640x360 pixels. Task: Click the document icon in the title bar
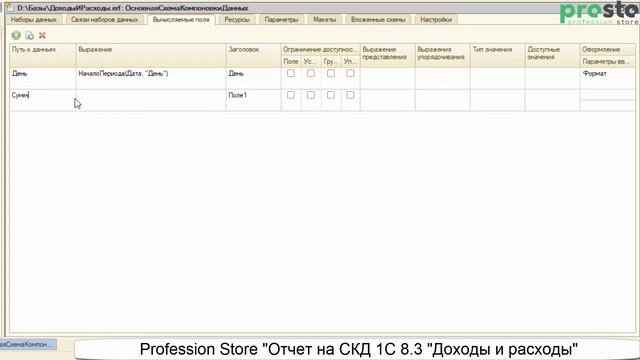[9, 7]
